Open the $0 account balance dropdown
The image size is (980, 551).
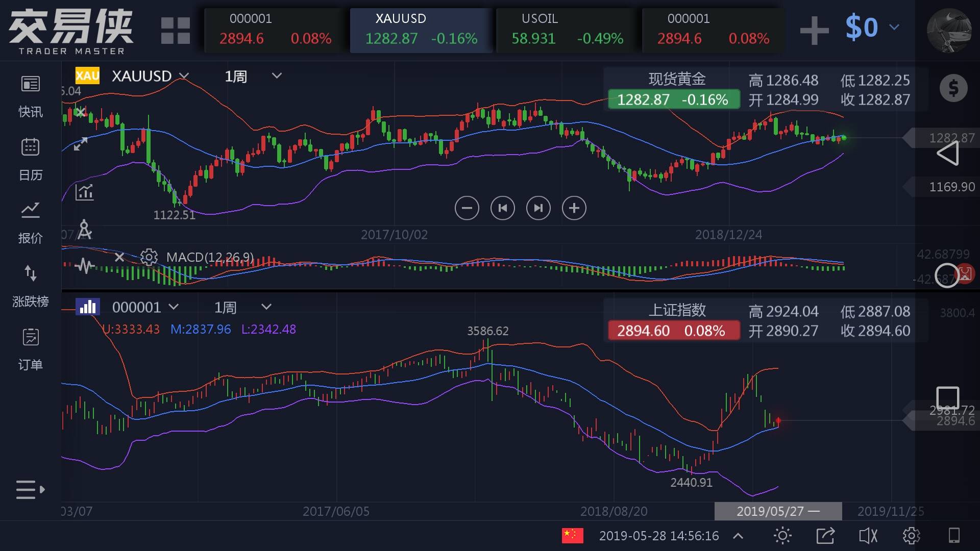coord(894,27)
